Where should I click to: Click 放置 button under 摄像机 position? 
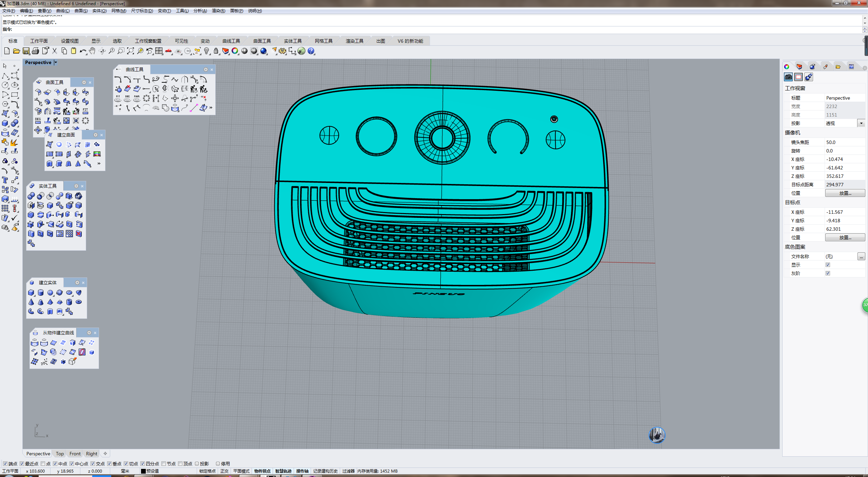point(845,193)
